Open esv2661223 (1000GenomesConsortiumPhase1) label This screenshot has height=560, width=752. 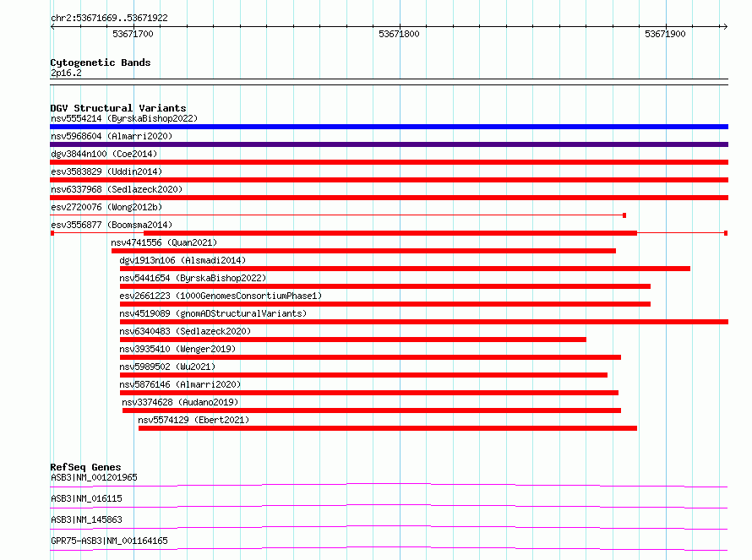pos(221,296)
